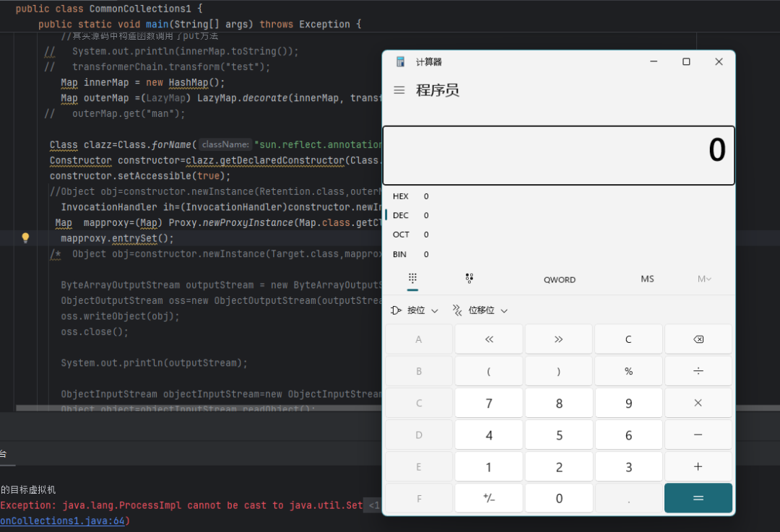
Task: Click the right shift >> key
Action: [x=558, y=339]
